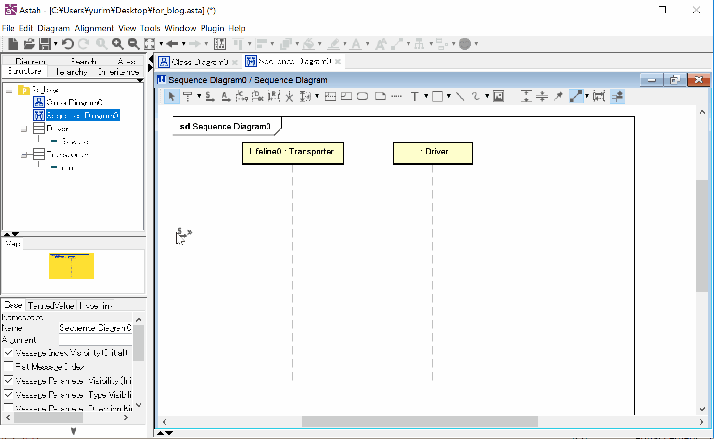
Task: Enable the Flat Message Index checkbox
Action: click(x=8, y=366)
